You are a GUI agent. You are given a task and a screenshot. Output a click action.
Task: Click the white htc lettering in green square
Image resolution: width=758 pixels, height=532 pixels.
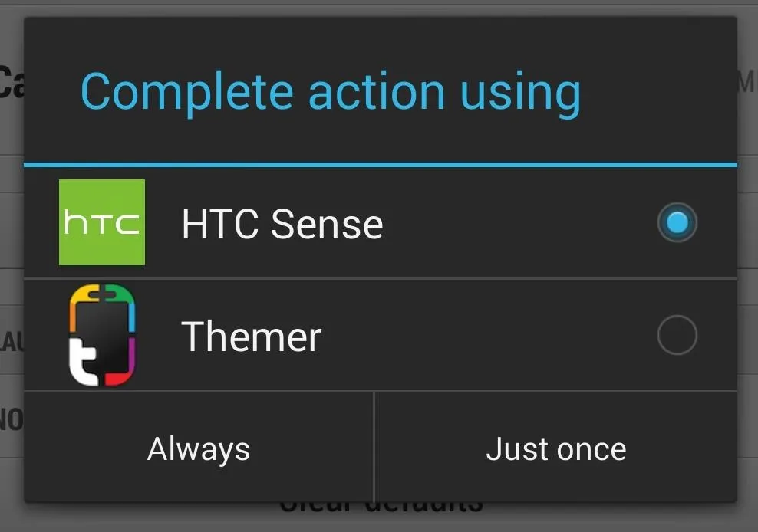click(101, 222)
